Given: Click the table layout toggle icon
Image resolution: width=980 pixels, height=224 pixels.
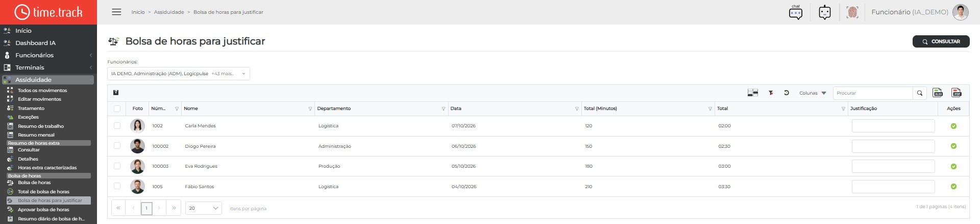Looking at the screenshot, I should (x=752, y=93).
